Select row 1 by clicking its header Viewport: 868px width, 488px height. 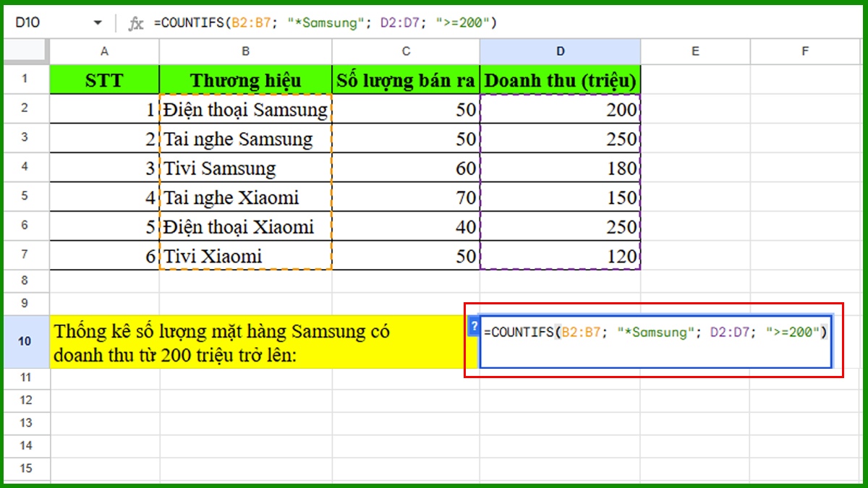(25, 80)
